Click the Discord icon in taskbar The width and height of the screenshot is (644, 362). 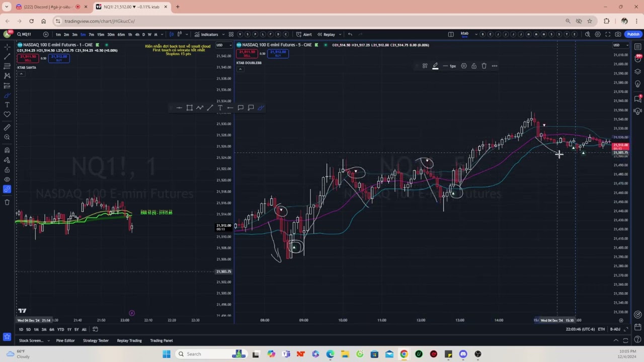[x=463, y=354]
